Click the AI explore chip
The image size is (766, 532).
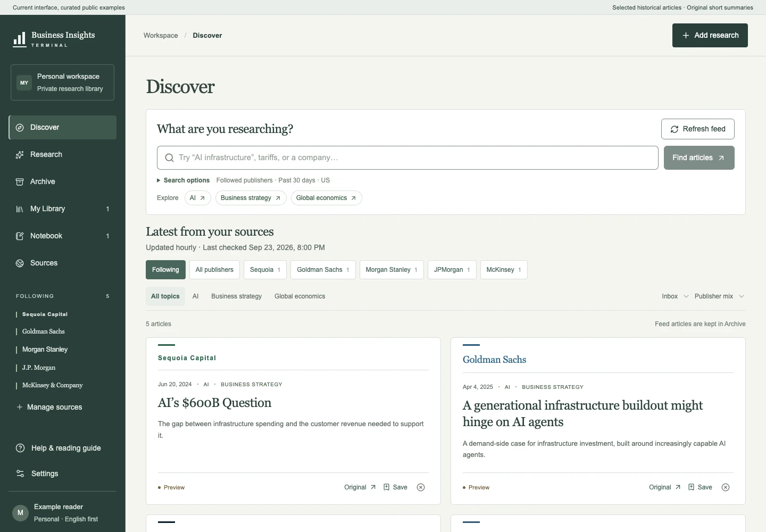point(198,198)
